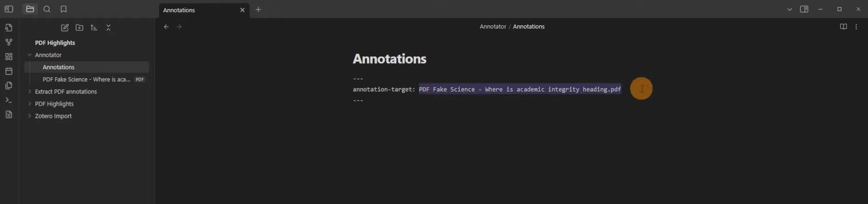Open the file explorer tab

(30, 9)
